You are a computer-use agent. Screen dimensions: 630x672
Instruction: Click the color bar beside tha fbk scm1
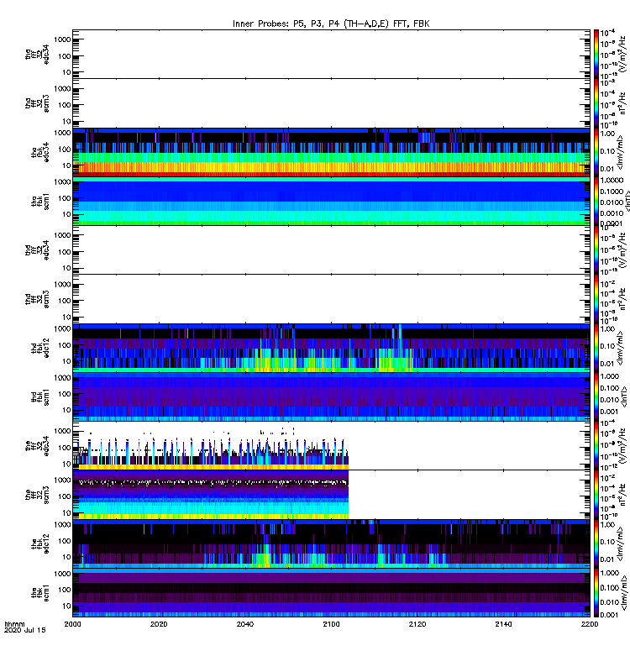596,201
